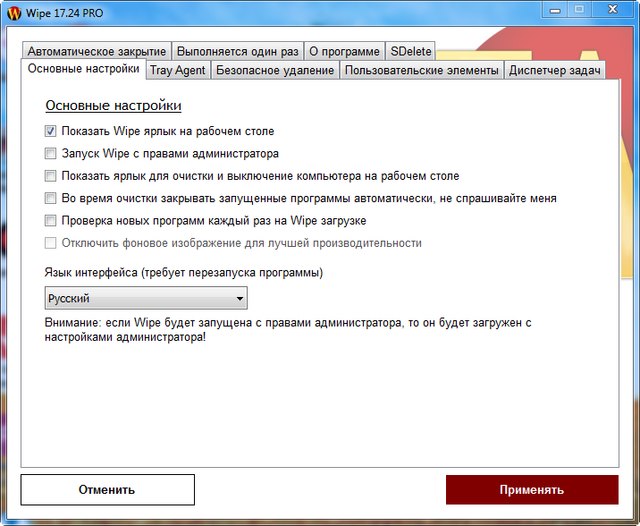
Task: Uncheck 'Показать Wipe ярлык на рабочем столе'
Action: (51, 131)
